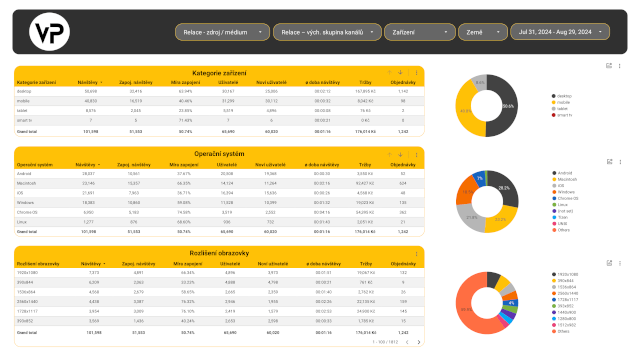This screenshot has height=360, width=640.
Task: Click drill down arrow in Operační systém table
Action: [400, 155]
